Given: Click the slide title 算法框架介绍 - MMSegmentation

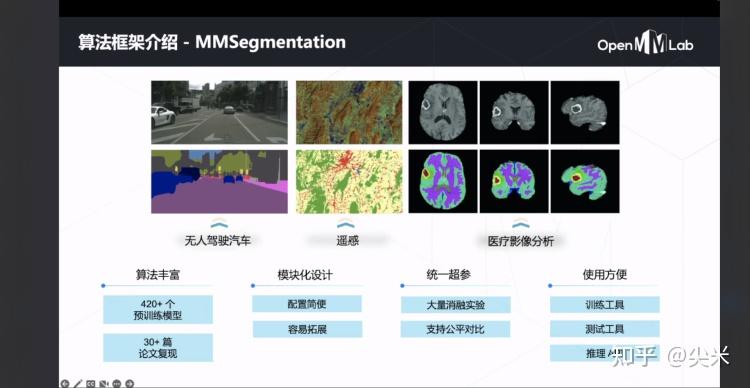Looking at the screenshot, I should (x=212, y=42).
